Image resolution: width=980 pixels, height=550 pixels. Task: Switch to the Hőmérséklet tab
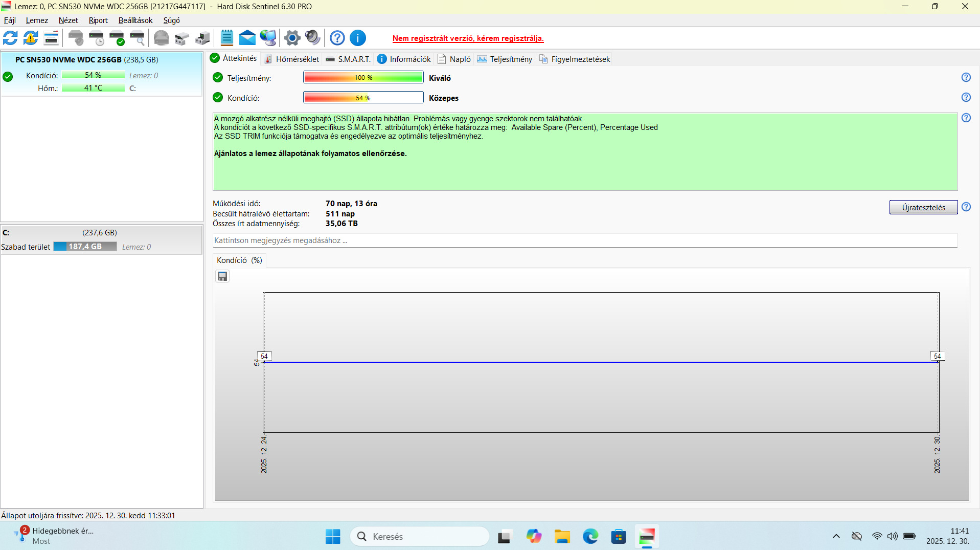pyautogui.click(x=291, y=59)
